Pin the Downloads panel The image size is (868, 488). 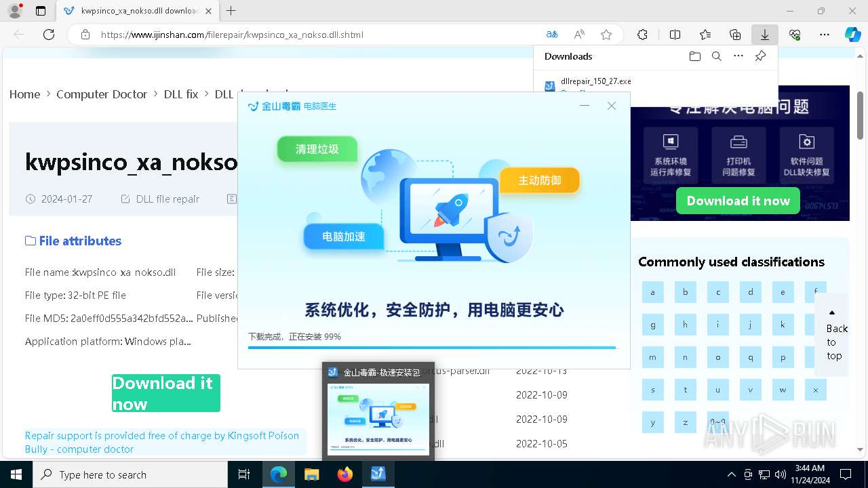760,56
